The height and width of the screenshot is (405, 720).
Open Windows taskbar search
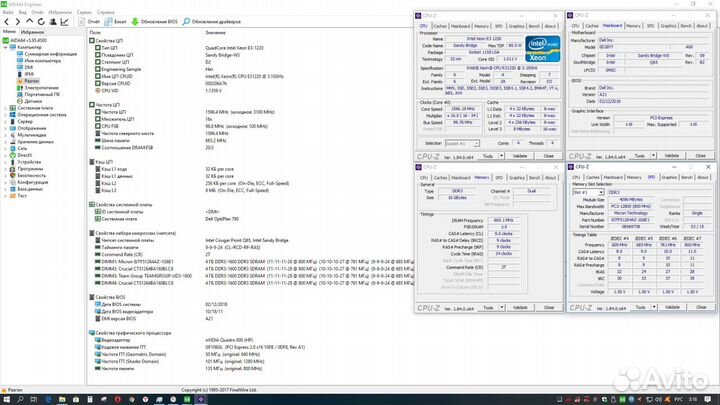coord(20,399)
